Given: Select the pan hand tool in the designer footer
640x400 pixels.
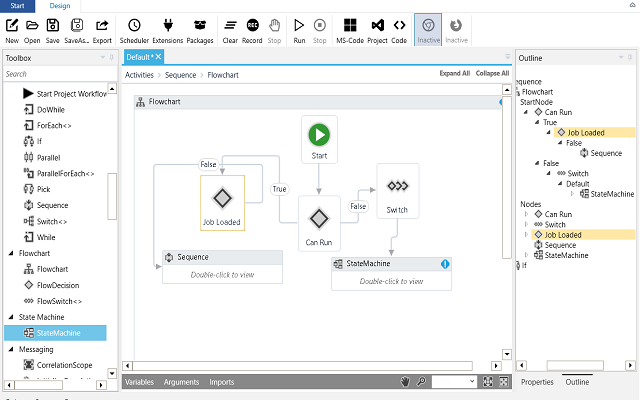Looking at the screenshot, I should [x=405, y=382].
